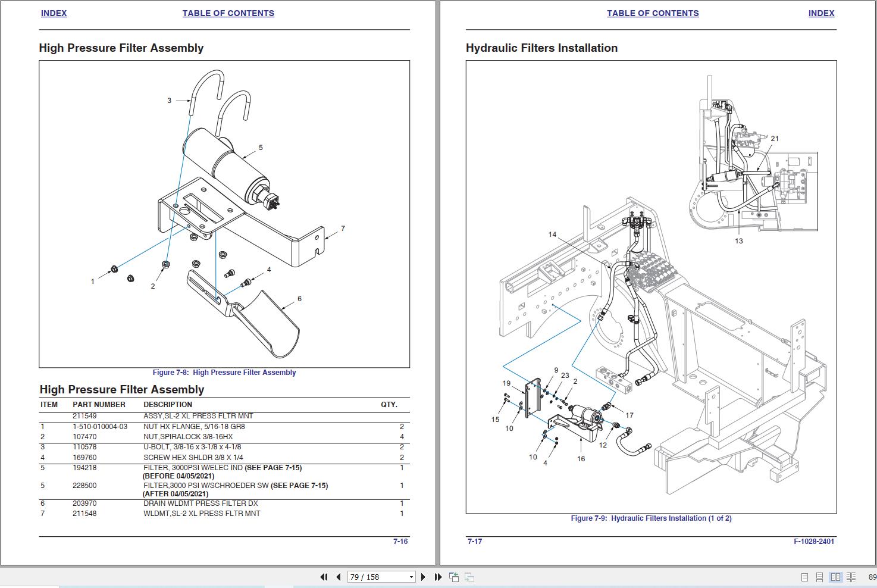
Task: Click PART NUMBER column header
Action: click(99, 405)
